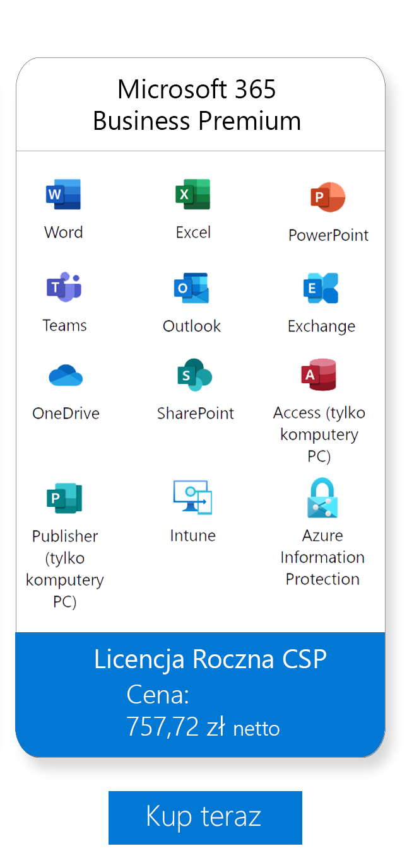Click the Intune device management icon
Image resolution: width=407 pixels, height=868 pixels.
[x=192, y=497]
